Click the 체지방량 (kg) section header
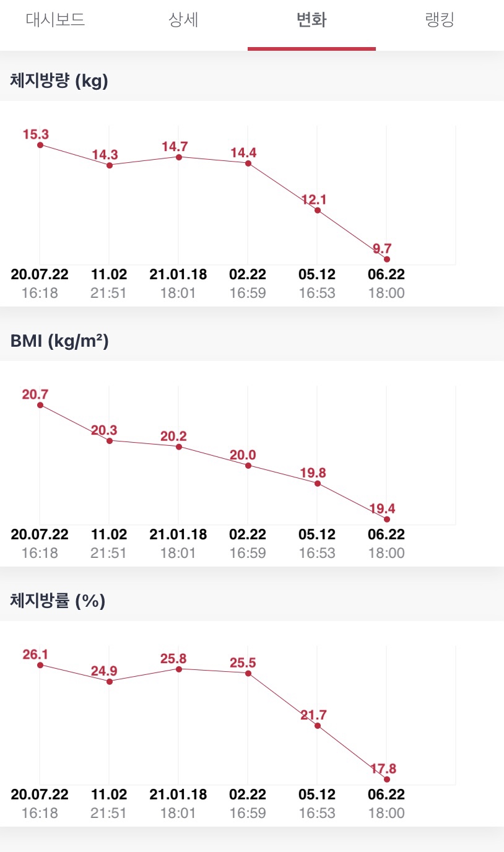Screen dimensions: 504x852 click(x=59, y=81)
